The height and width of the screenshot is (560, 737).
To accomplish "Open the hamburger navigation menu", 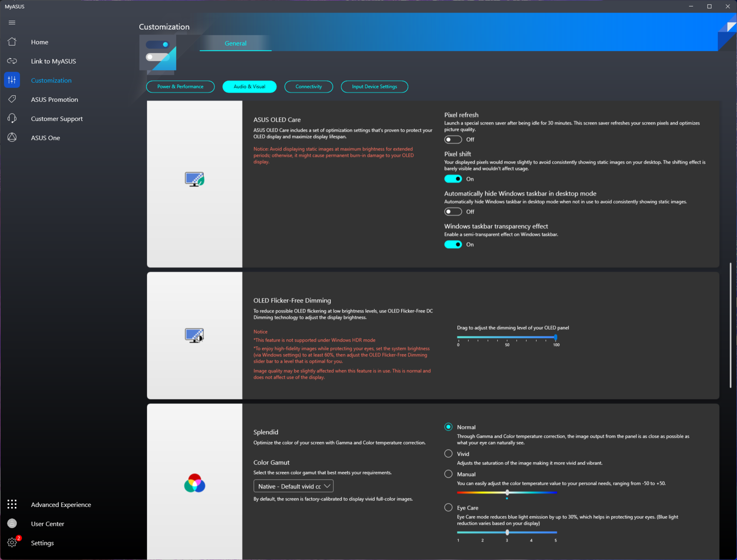I will (12, 22).
